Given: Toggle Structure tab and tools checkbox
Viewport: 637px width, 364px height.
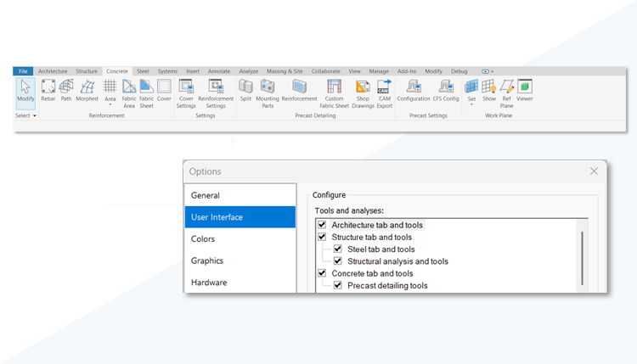Looking at the screenshot, I should point(322,237).
